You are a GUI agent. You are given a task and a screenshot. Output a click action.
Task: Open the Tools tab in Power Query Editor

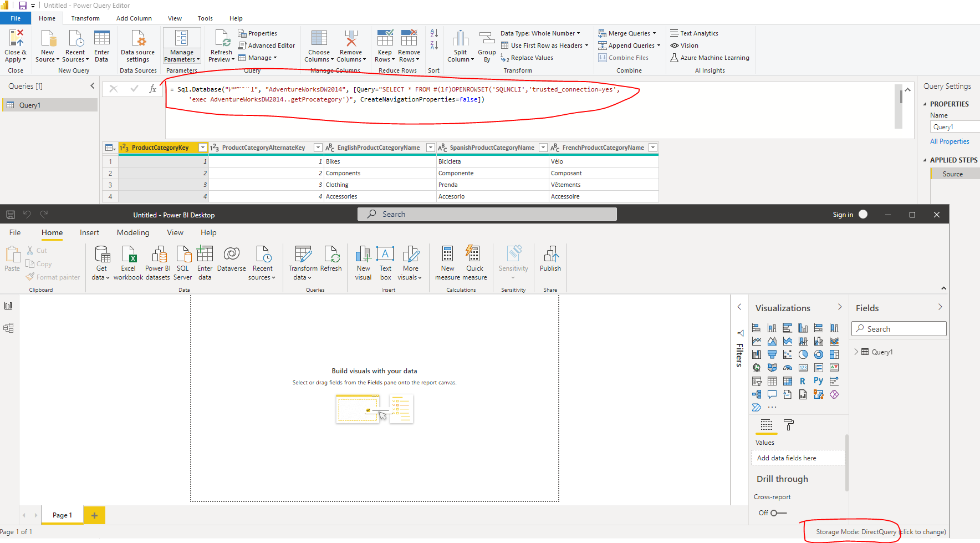(205, 18)
